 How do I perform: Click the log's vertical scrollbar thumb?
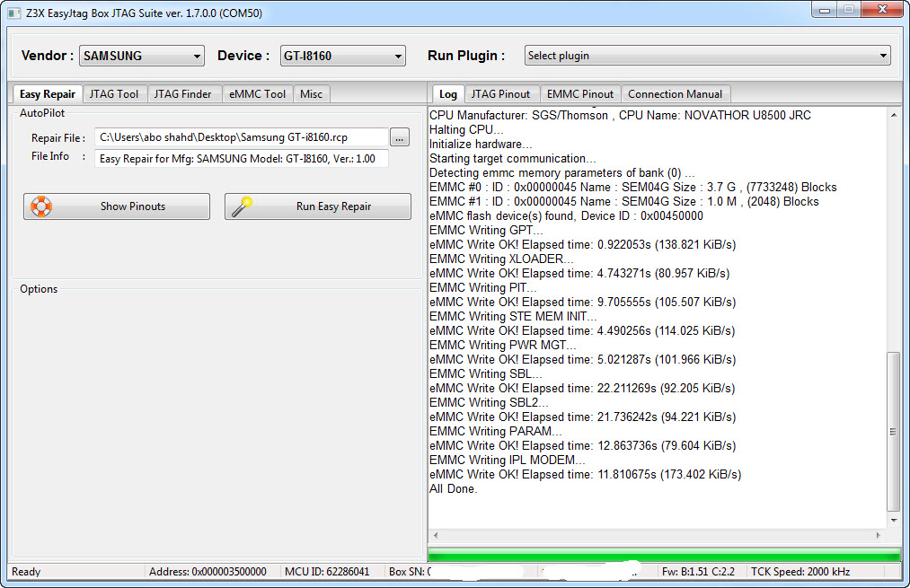click(893, 432)
